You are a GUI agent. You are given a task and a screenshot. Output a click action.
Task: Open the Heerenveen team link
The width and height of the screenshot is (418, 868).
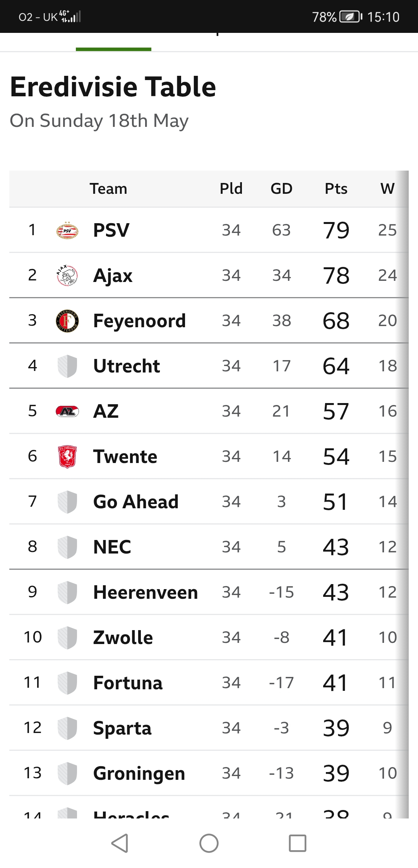click(146, 592)
